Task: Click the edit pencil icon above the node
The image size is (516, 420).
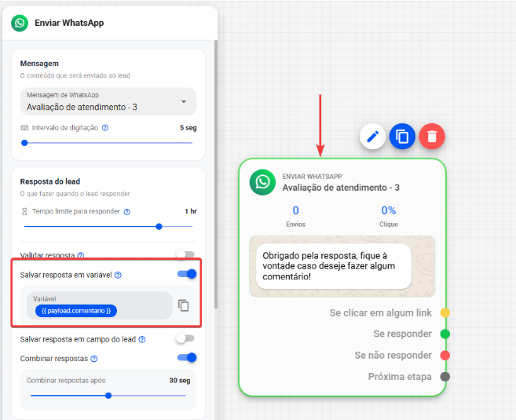Action: pos(372,137)
